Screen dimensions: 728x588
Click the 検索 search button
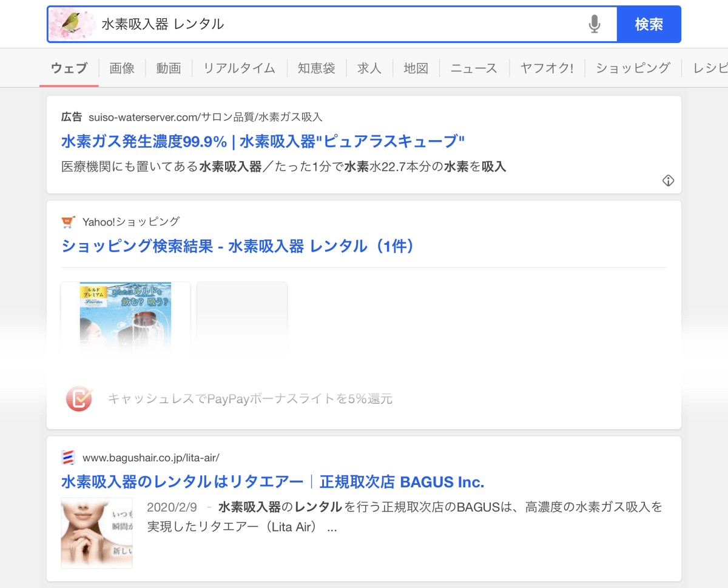pos(649,24)
